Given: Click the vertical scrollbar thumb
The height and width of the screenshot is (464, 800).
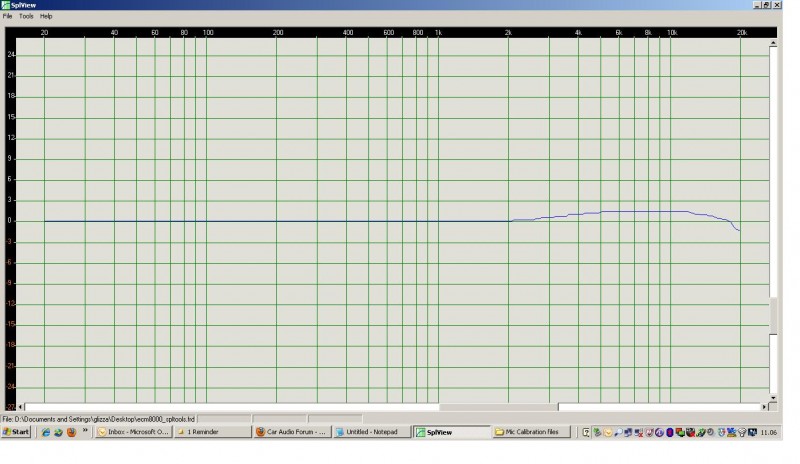Looking at the screenshot, I should [773, 315].
